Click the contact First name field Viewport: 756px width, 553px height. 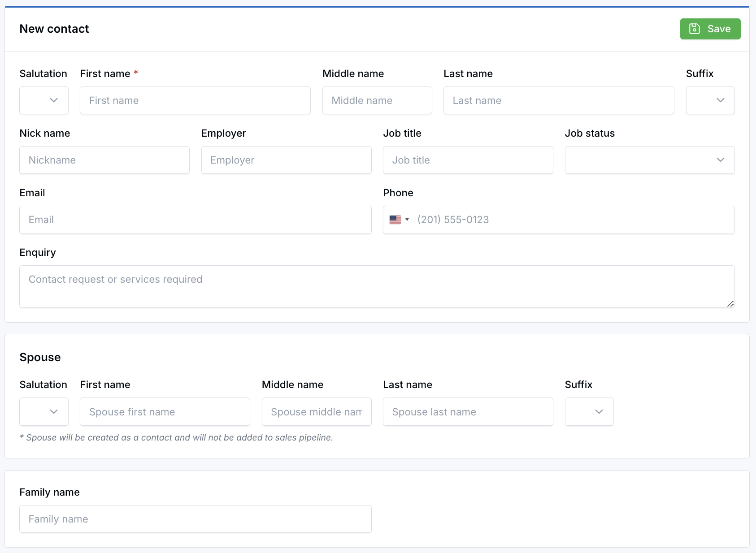point(195,100)
